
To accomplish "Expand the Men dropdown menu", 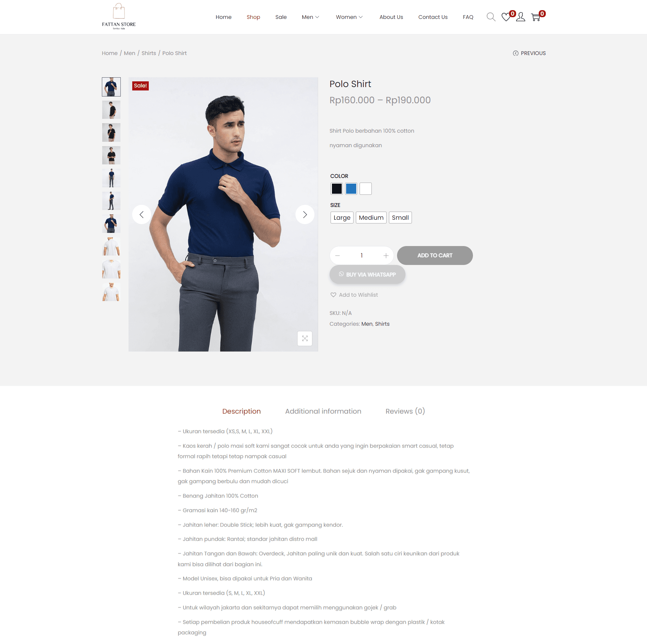I will pos(310,17).
